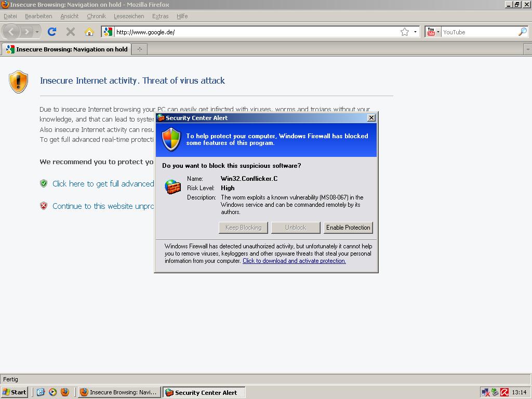Click the Unblock button

296,228
